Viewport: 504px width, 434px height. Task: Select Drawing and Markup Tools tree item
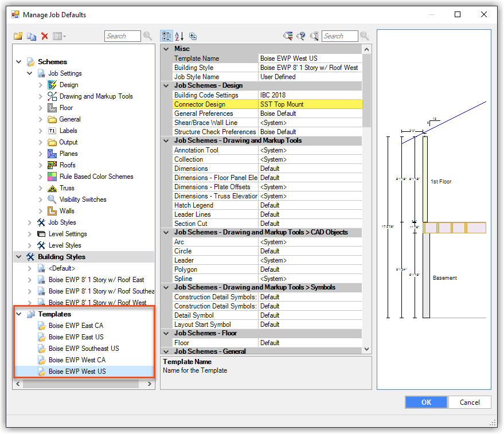click(x=96, y=96)
